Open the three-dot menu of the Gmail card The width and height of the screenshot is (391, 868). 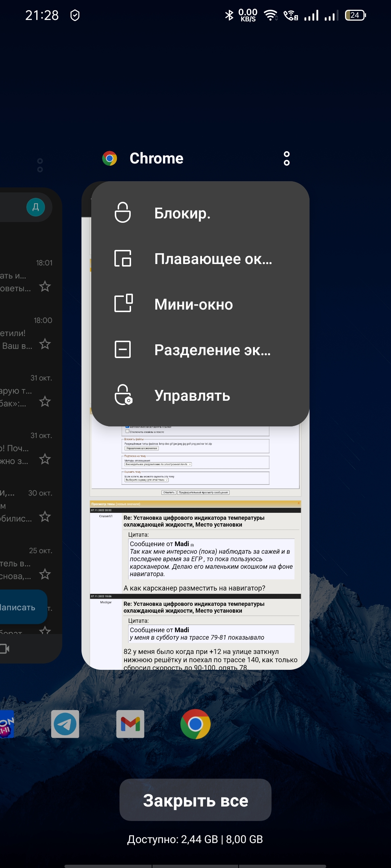(40, 165)
